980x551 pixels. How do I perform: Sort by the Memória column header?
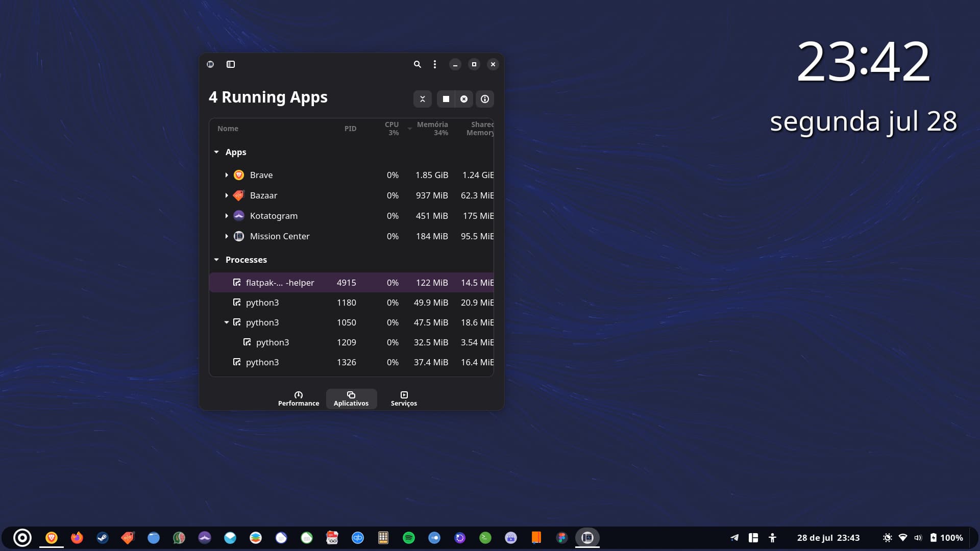(432, 129)
